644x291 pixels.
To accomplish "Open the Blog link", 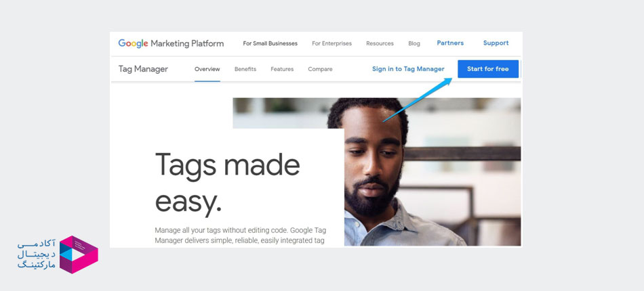I will coord(414,43).
